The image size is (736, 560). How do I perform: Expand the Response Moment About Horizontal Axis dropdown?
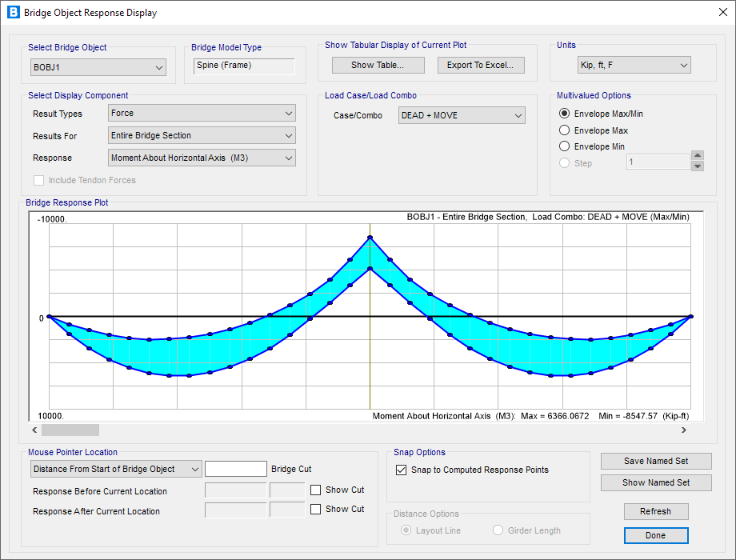pyautogui.click(x=202, y=158)
